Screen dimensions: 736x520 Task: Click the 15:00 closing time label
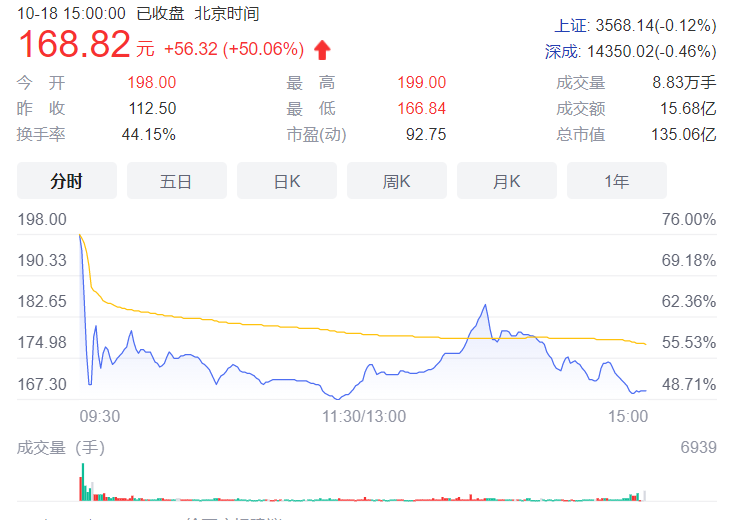click(x=628, y=416)
